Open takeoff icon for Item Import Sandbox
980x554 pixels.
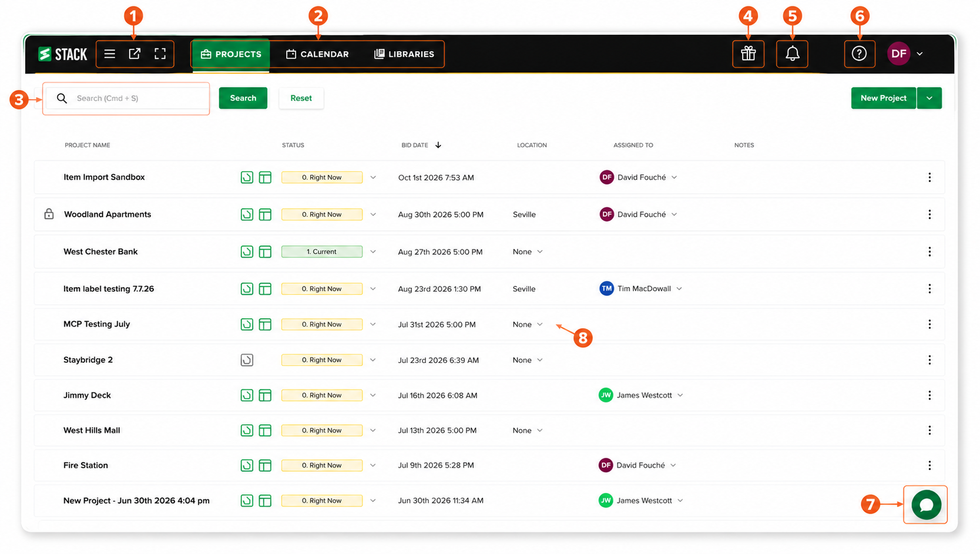click(247, 177)
